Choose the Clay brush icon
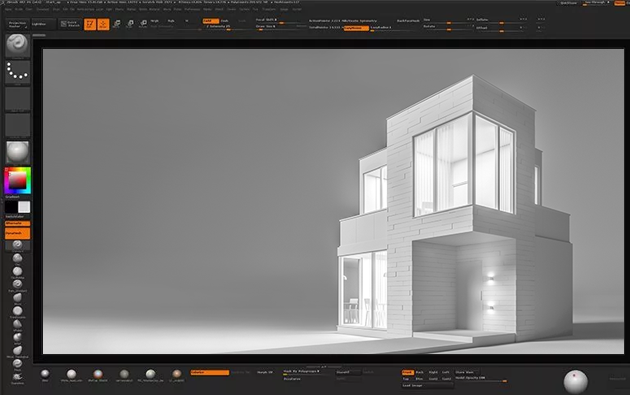This screenshot has width=630, height=395. coord(17,258)
